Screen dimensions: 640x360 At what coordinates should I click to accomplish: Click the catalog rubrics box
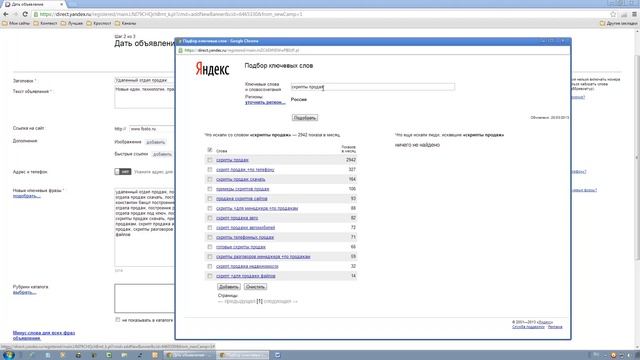144,298
